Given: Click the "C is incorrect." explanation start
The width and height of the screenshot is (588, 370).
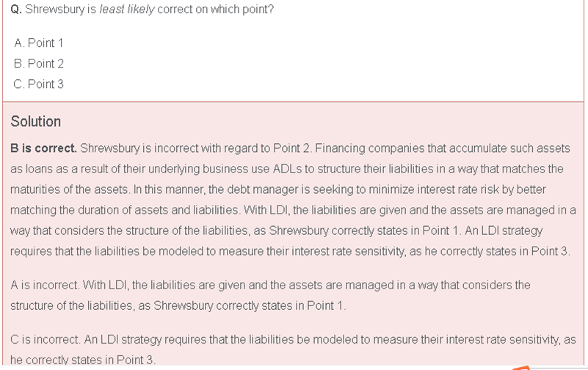Looking at the screenshot, I should [44, 340].
